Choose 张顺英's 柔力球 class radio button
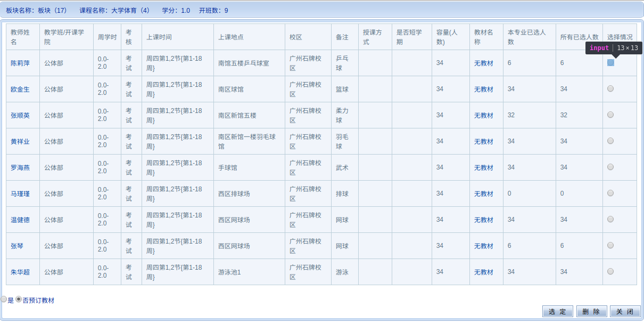 click(x=610, y=115)
